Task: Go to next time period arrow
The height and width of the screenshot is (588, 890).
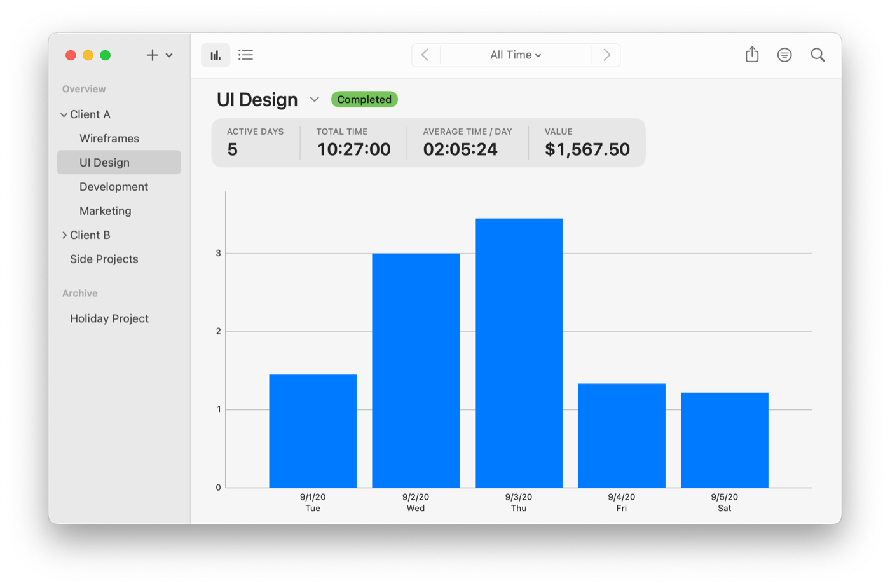Action: pyautogui.click(x=606, y=55)
